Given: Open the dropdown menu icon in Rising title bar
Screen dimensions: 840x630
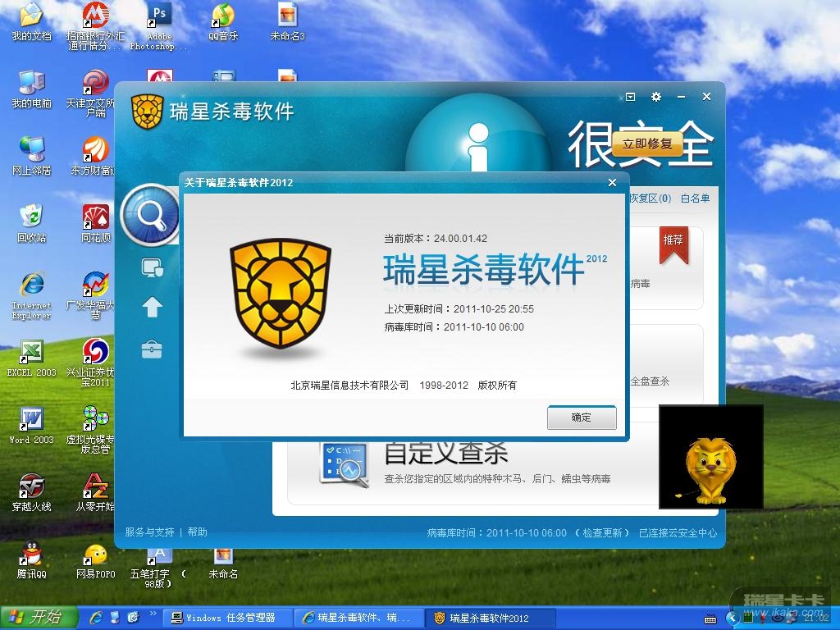Looking at the screenshot, I should coord(631,97).
